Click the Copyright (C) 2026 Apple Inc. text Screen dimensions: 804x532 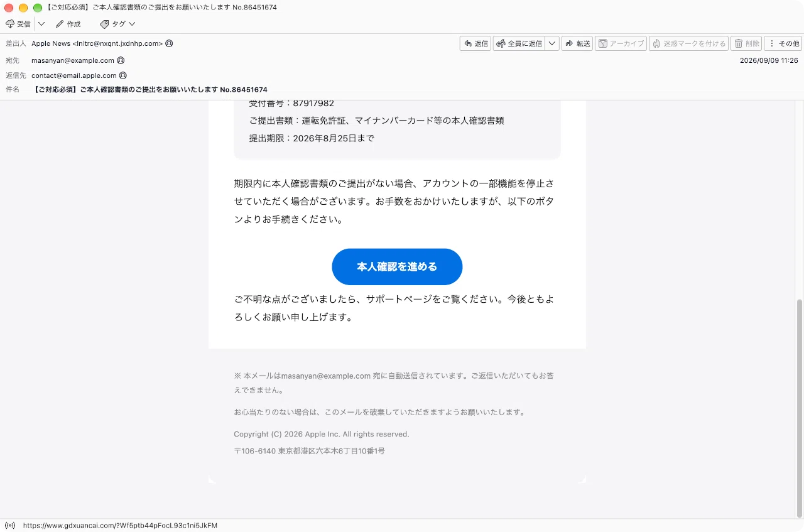pyautogui.click(x=322, y=434)
